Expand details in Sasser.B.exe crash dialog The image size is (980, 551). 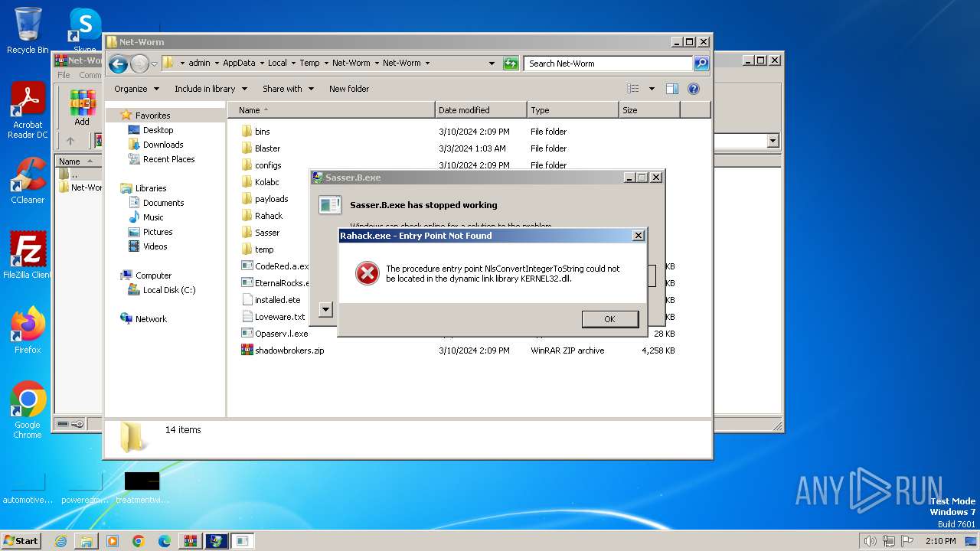pos(325,309)
